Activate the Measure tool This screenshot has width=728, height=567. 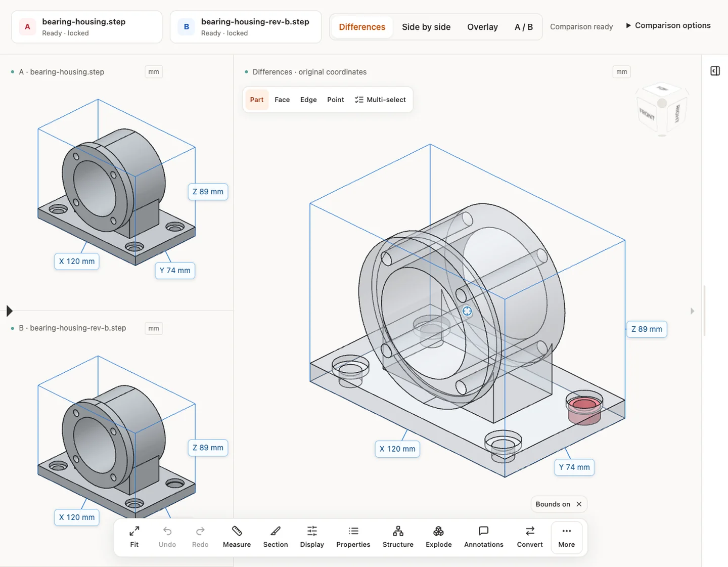(237, 537)
